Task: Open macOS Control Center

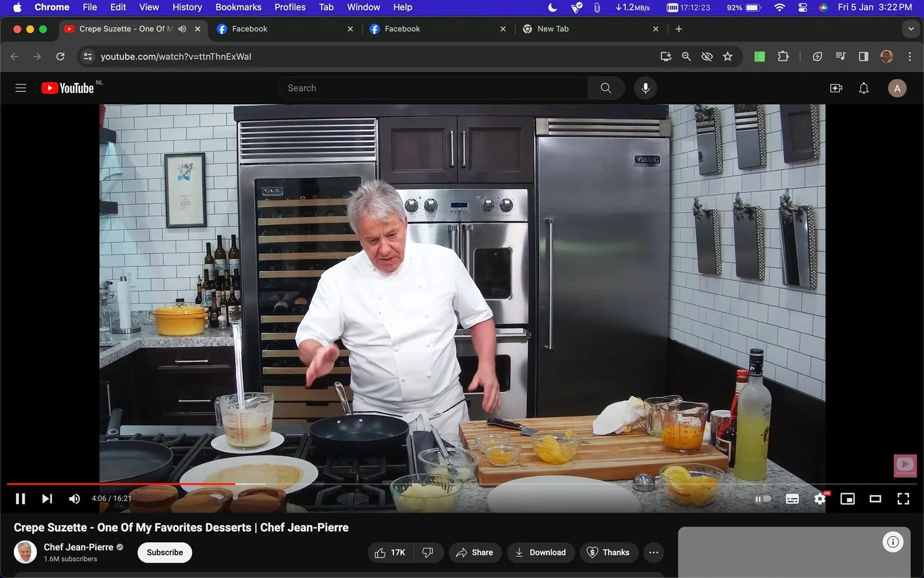Action: coord(802,7)
